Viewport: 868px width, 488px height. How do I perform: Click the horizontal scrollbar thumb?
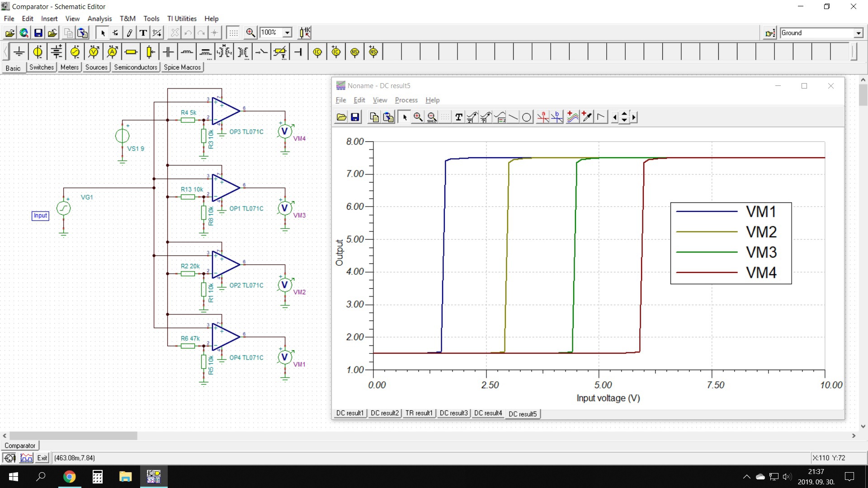(73, 436)
